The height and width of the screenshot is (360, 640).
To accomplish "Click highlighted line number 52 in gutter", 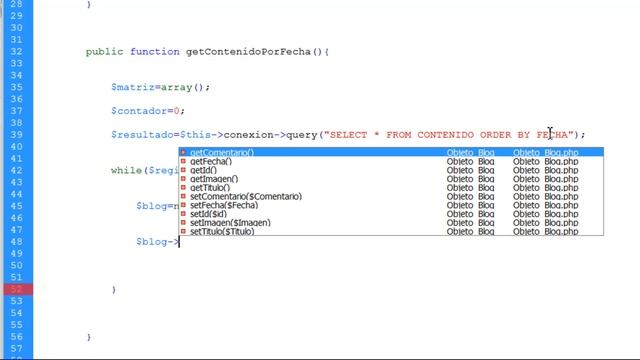I will pyautogui.click(x=16, y=289).
